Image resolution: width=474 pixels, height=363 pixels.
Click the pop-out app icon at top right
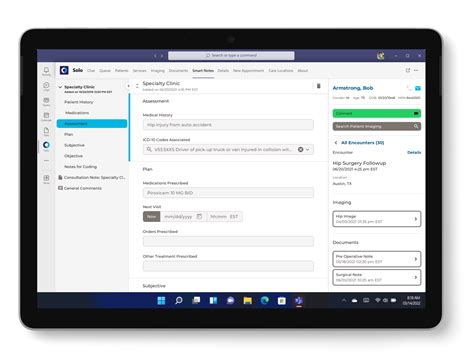(408, 70)
